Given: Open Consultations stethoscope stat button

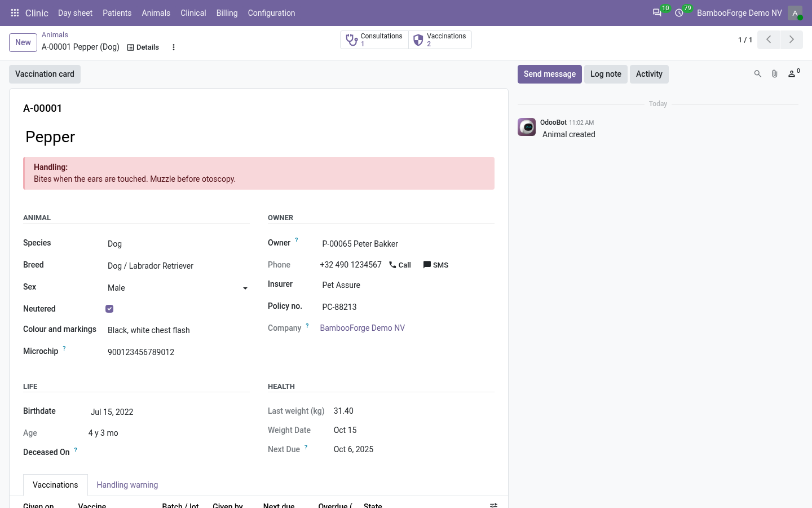Looking at the screenshot, I should click(374, 40).
